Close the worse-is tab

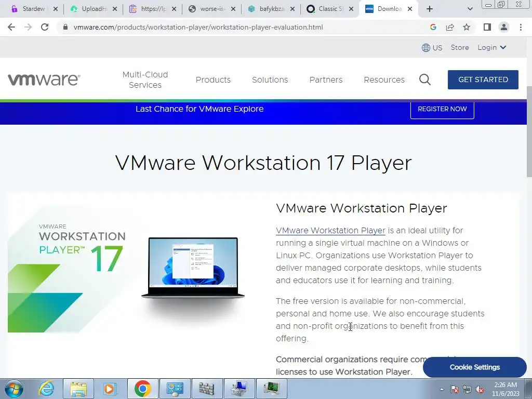[233, 9]
